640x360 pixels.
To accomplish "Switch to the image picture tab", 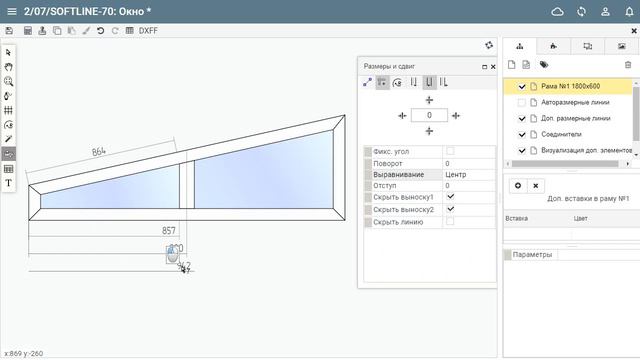I will (622, 46).
